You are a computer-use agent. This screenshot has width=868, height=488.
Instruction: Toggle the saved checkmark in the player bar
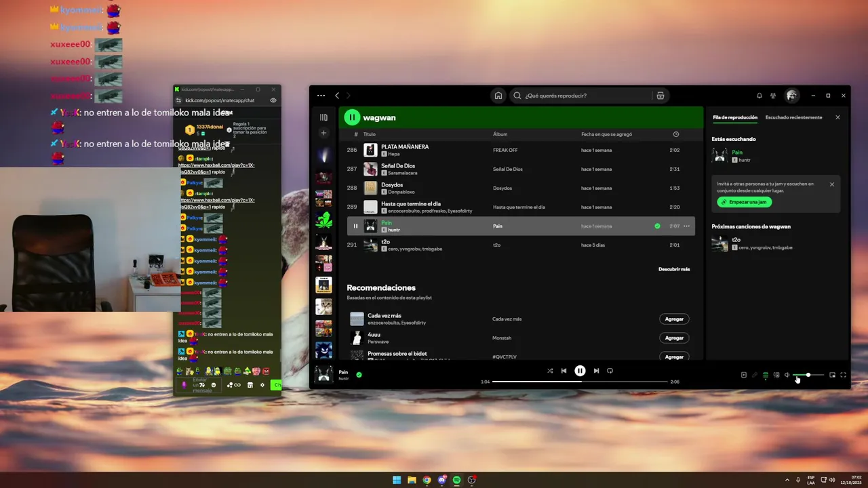tap(359, 374)
